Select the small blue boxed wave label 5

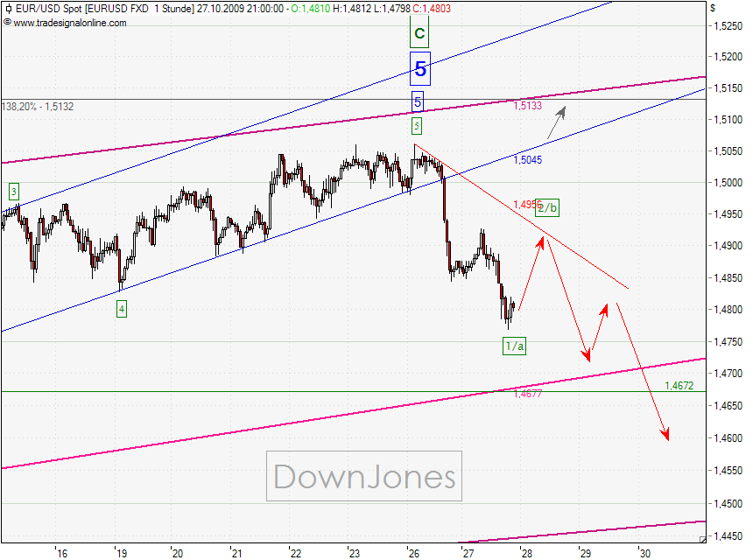[418, 101]
